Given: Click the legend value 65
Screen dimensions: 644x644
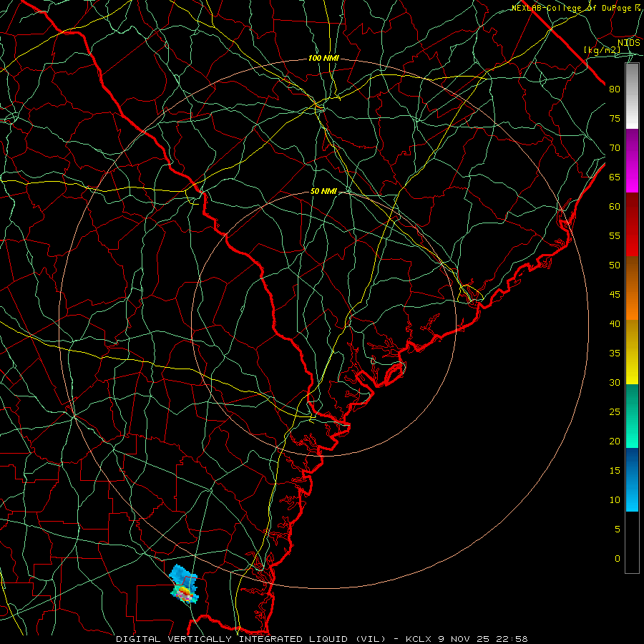Looking at the screenshot, I should pyautogui.click(x=615, y=177).
